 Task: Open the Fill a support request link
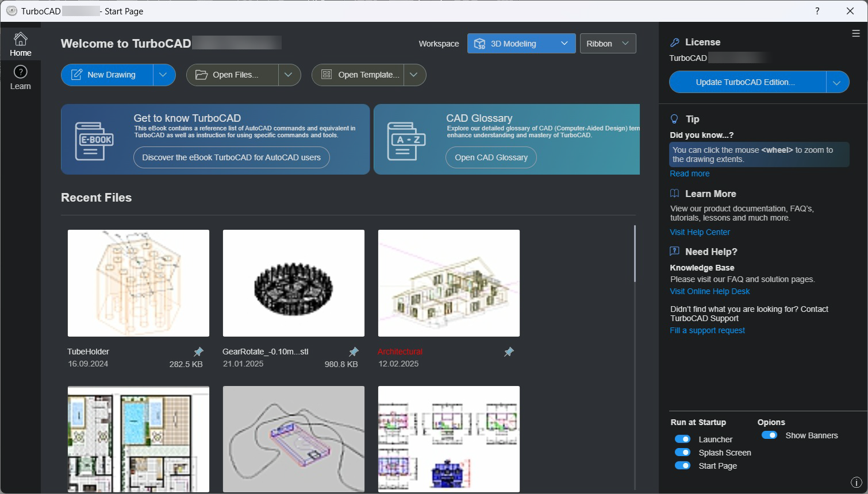tap(707, 330)
